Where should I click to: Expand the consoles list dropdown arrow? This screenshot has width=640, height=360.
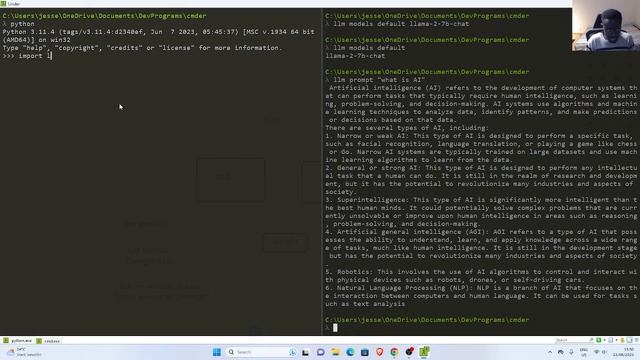pos(616,340)
